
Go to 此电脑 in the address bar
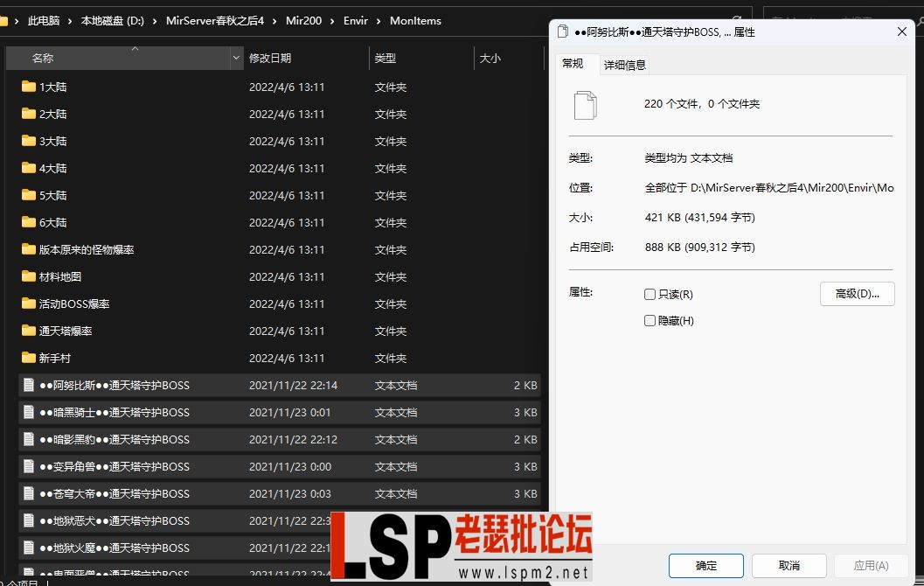click(x=44, y=21)
